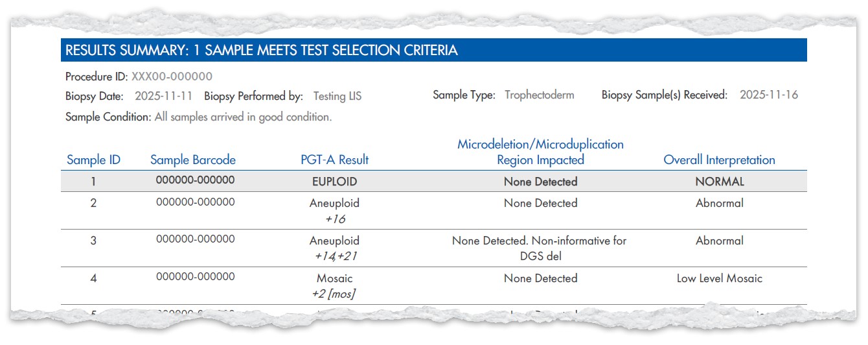
Task: Click the Low Level Mosaic interpretation
Action: [719, 278]
